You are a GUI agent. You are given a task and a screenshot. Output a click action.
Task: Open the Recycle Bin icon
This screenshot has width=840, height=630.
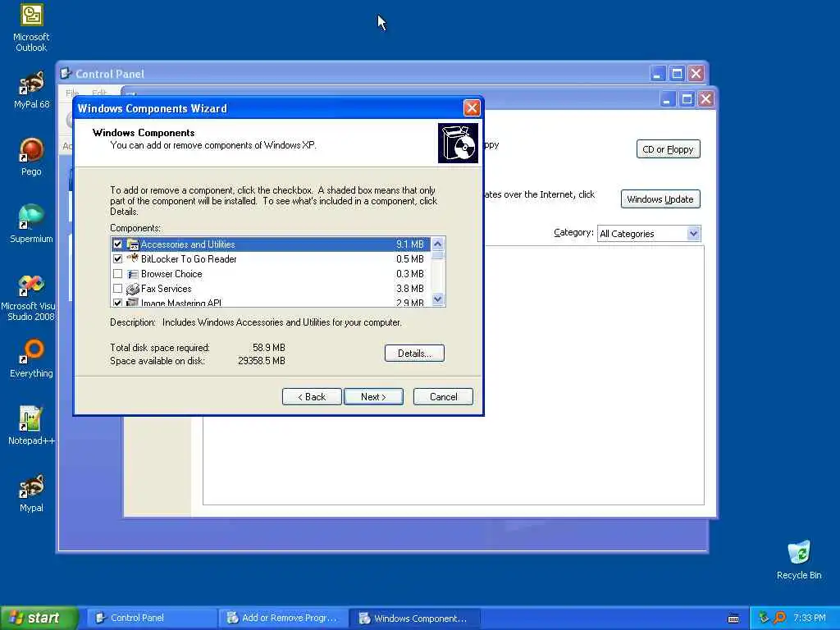[799, 560]
